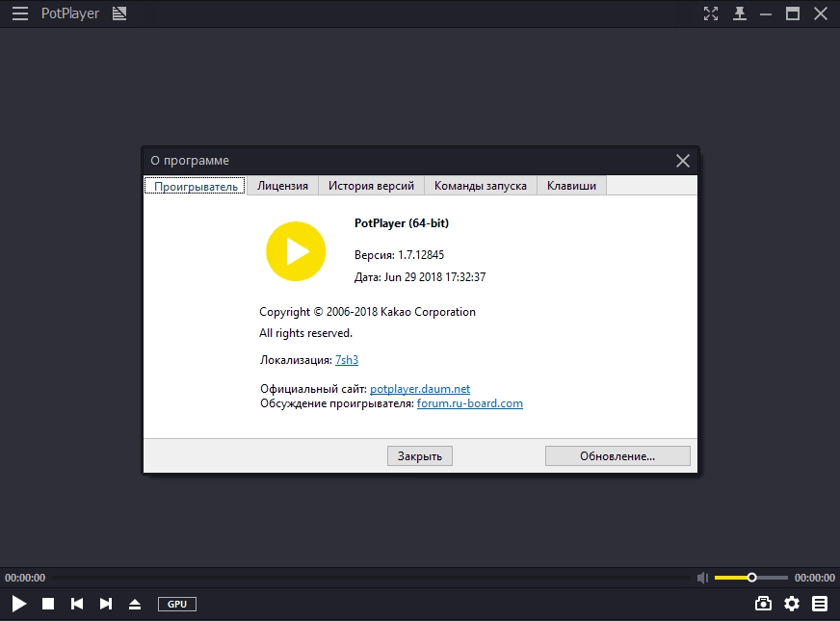Open the playlist/skin icon next to PotPlayer title
840x621 pixels.
[119, 13]
